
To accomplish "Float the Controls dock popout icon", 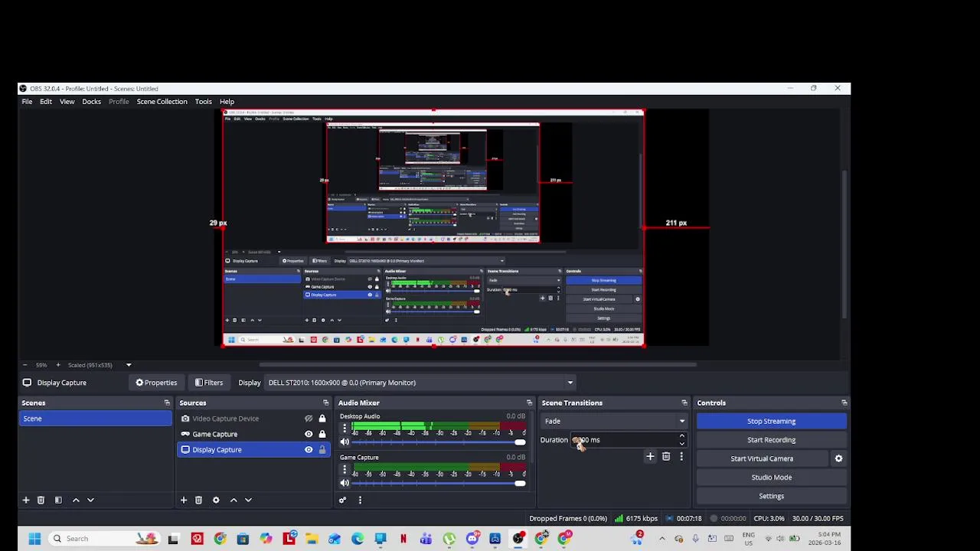I will click(x=844, y=403).
